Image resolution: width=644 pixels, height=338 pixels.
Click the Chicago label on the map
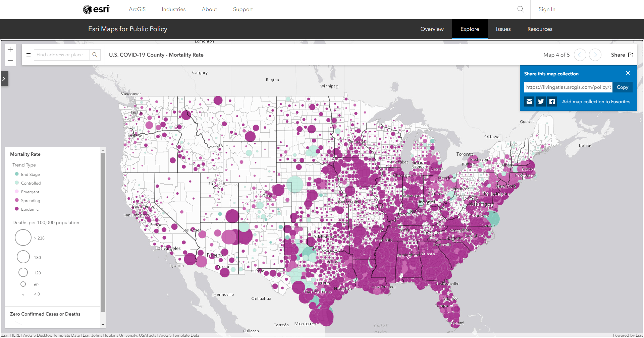(x=402, y=176)
